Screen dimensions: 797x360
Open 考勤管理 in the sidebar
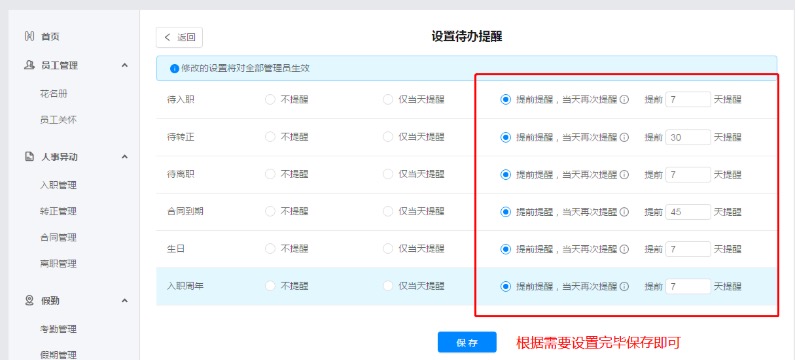[58, 329]
